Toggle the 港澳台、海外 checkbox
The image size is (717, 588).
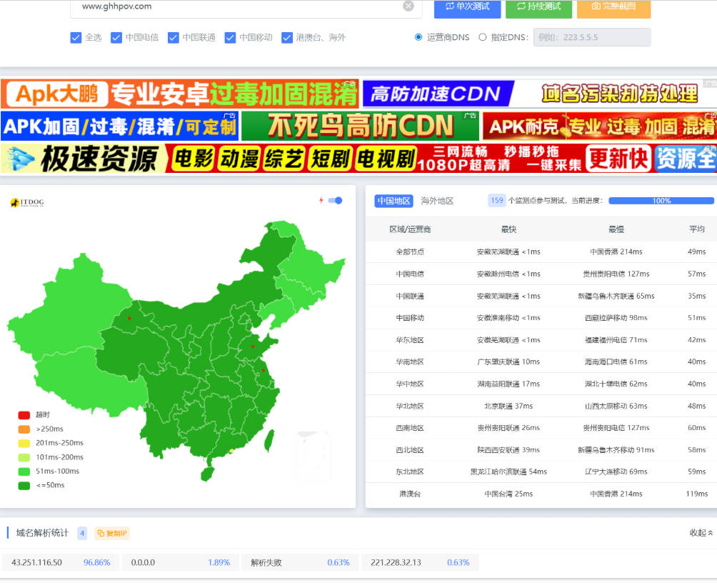(287, 38)
